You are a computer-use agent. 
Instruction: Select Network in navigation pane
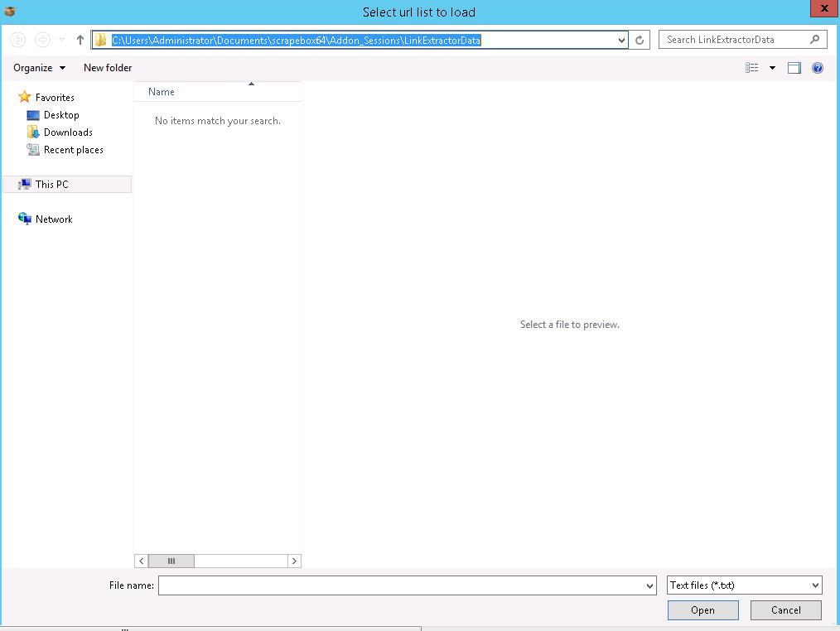pos(45,219)
